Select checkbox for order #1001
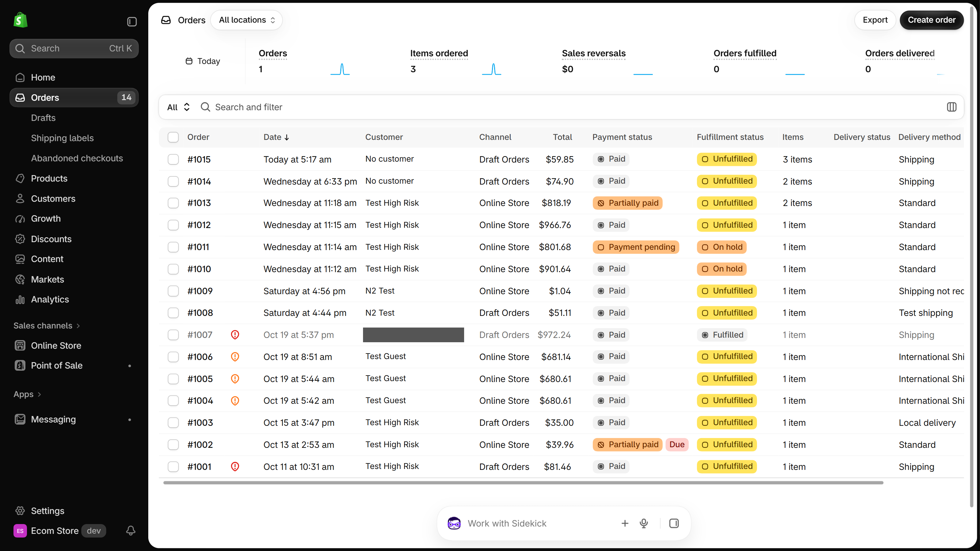Viewport: 980px width, 551px height. click(x=173, y=467)
